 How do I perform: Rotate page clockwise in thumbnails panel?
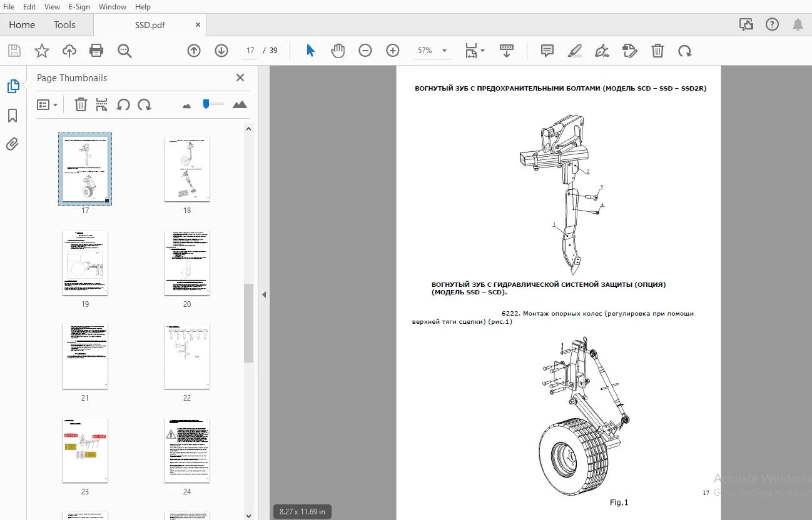pos(145,104)
